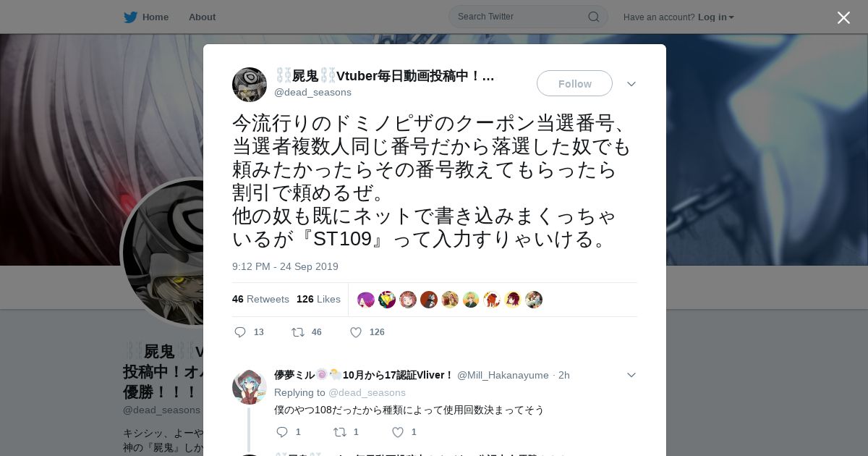Click the Twitter bird Home icon
Screen dimensions: 868x456
click(130, 17)
